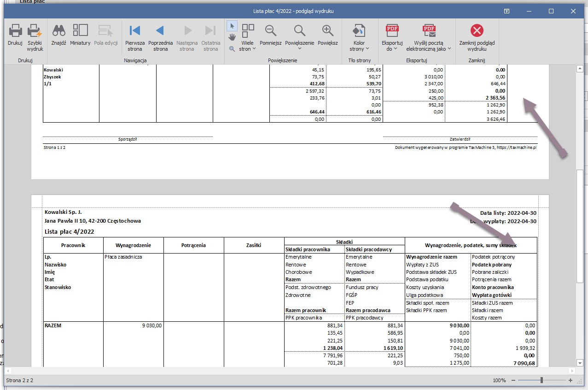The height and width of the screenshot is (390, 588).
Task: Click the Drukuj printer icon
Action: 15,31
